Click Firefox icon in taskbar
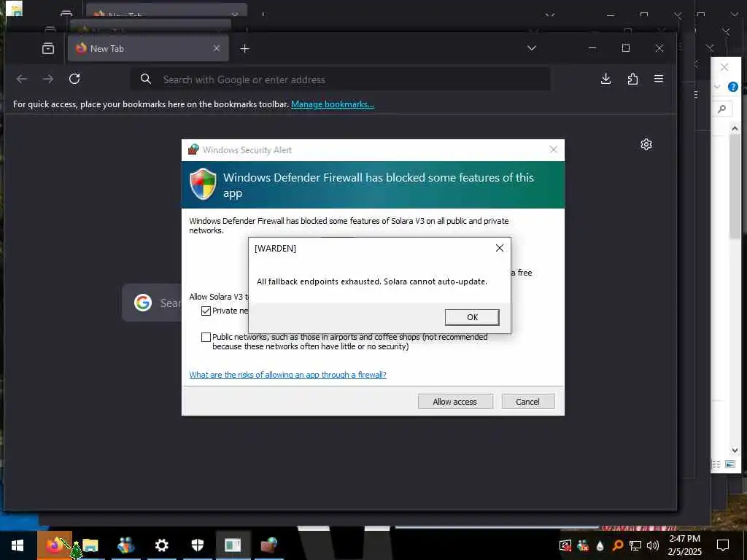747x560 pixels. pyautogui.click(x=54, y=545)
